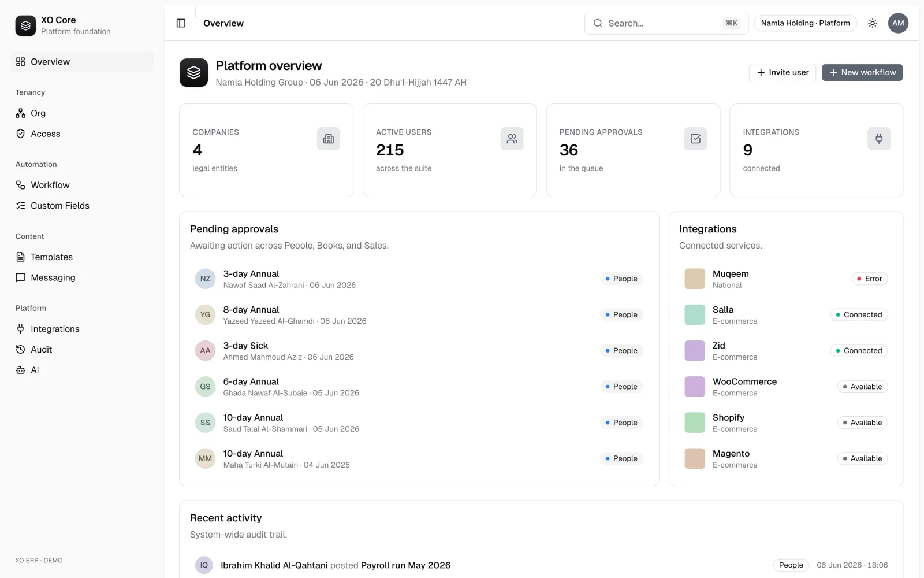Click the Payroll run May 2026 activity
Viewport: 924px width, 578px height.
405,565
